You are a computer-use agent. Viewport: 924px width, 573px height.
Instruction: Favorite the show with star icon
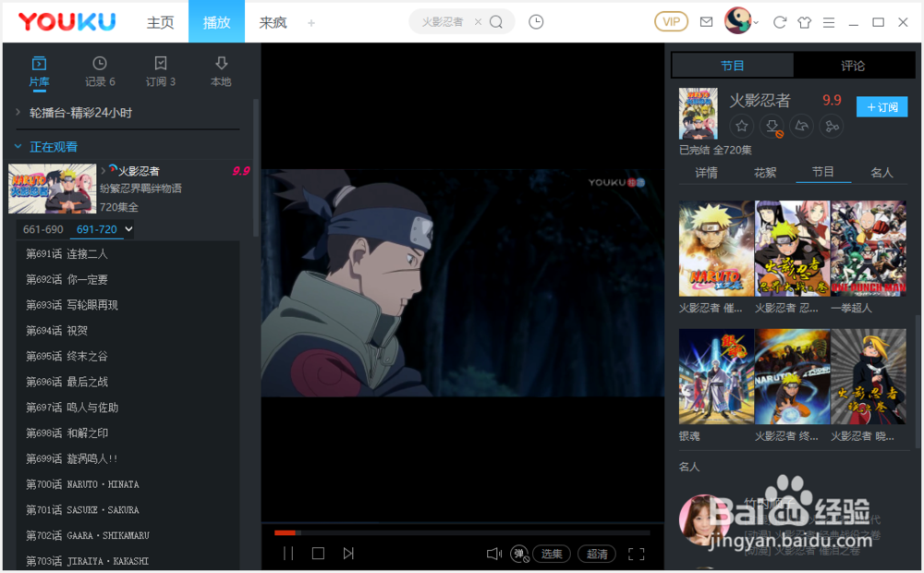tap(742, 126)
